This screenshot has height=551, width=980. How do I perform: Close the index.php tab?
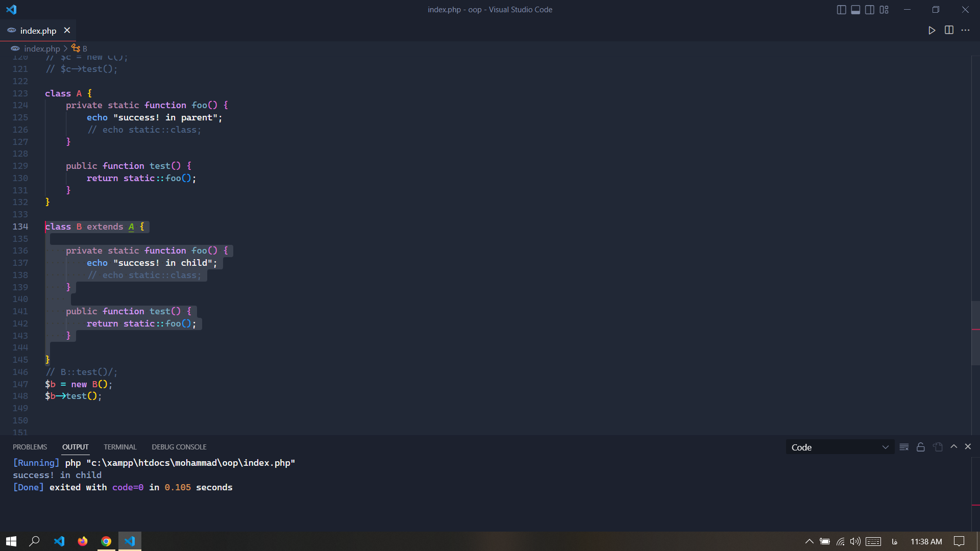67,31
